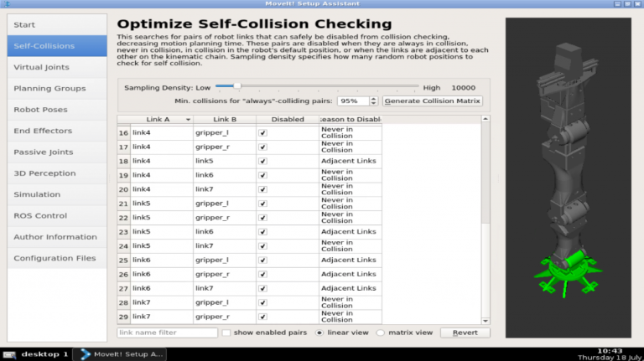Select the linear view radio button
The width and height of the screenshot is (644, 361).
click(319, 333)
